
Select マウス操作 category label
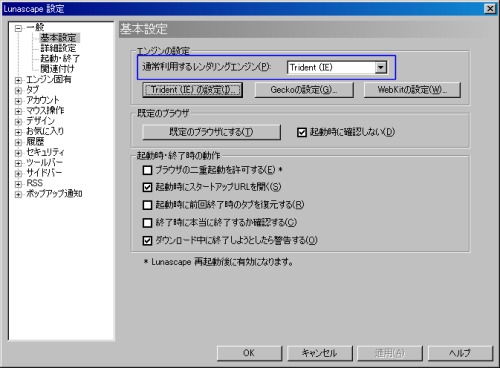tap(45, 110)
